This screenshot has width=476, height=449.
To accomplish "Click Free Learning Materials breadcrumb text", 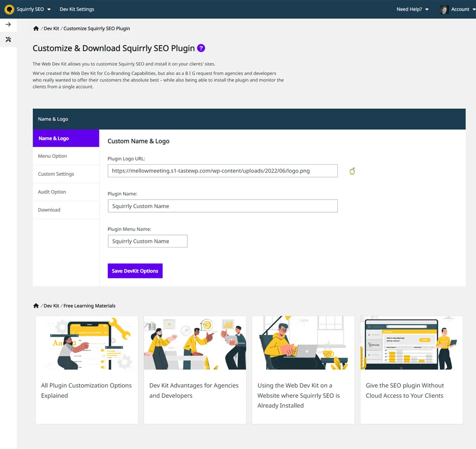I will click(x=89, y=306).
